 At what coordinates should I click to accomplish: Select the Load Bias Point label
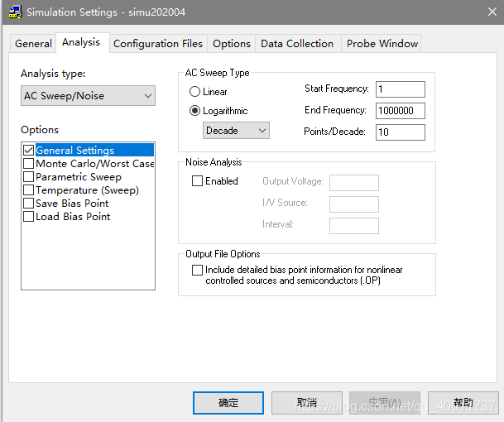73,216
